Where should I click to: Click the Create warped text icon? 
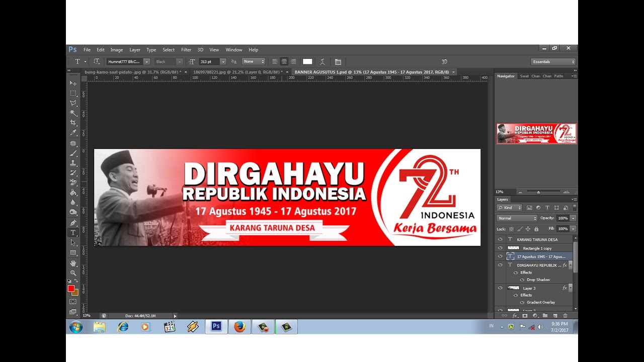[x=322, y=61]
